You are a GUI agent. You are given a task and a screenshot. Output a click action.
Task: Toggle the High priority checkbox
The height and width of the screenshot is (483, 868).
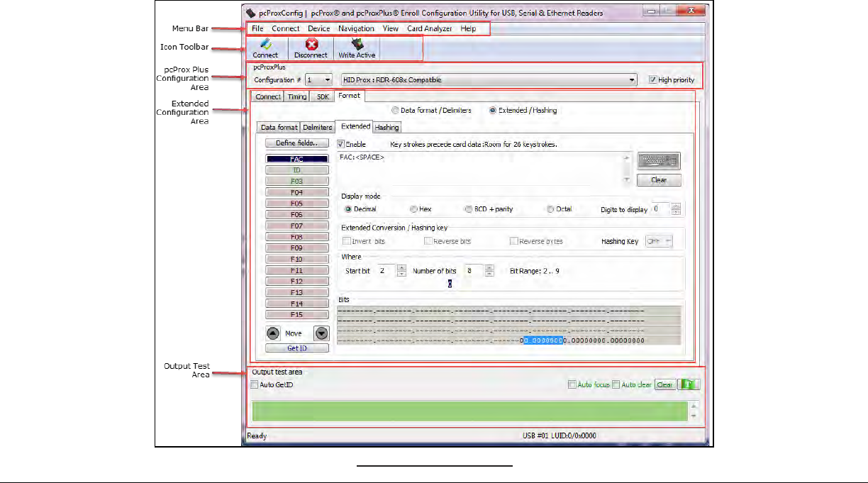[652, 80]
